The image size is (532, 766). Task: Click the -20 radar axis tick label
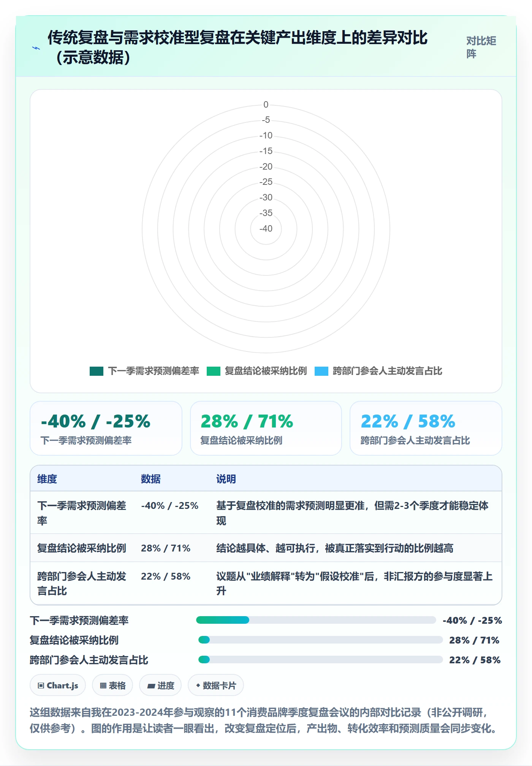coord(266,167)
